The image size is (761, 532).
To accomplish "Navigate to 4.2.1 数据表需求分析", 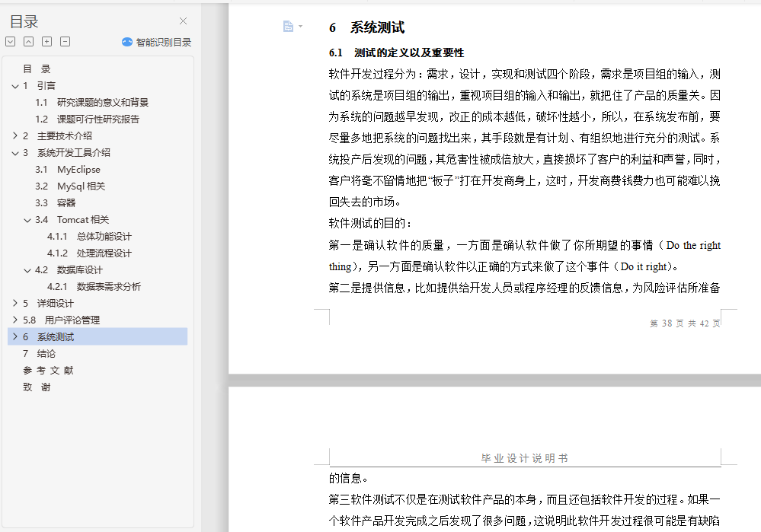I will pos(94,287).
